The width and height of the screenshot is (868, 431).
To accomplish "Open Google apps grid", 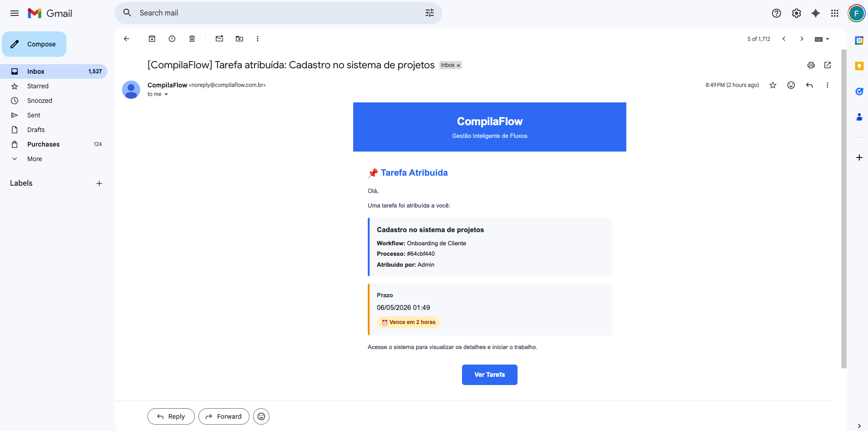I will click(x=835, y=13).
